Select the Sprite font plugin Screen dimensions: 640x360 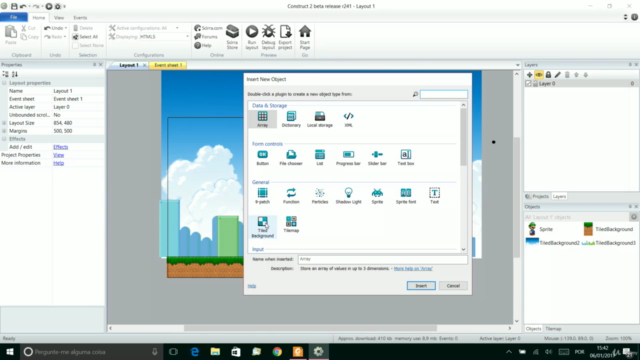406,196
